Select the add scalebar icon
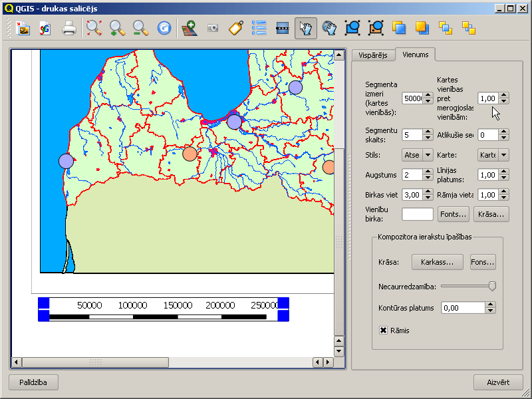Viewport: 532px width, 399px height. click(x=282, y=29)
